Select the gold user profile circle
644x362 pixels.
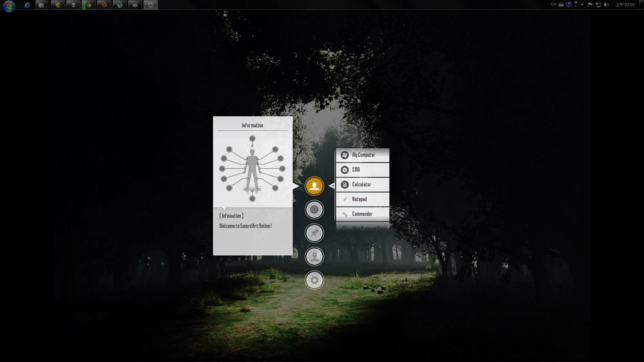314,186
